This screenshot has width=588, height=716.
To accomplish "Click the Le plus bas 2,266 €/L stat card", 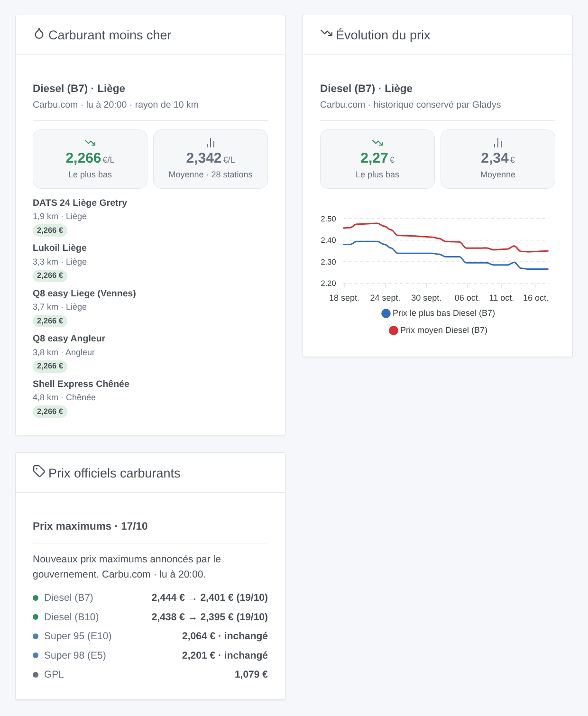I will (90, 159).
